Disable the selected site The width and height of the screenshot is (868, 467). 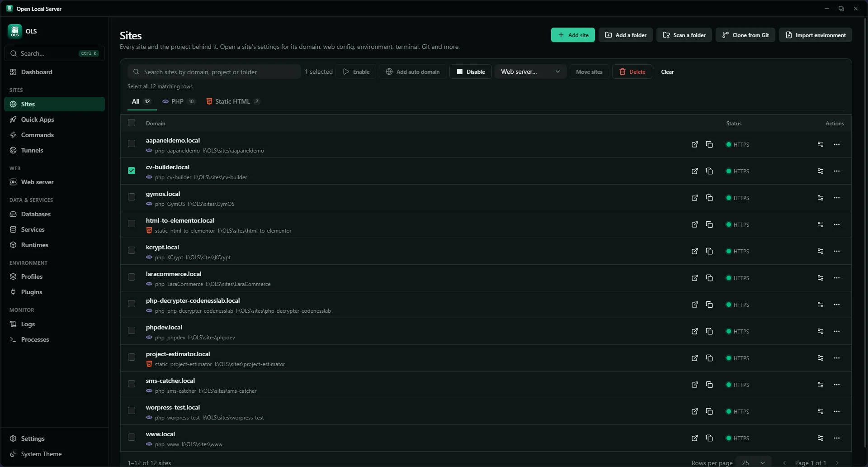(471, 71)
